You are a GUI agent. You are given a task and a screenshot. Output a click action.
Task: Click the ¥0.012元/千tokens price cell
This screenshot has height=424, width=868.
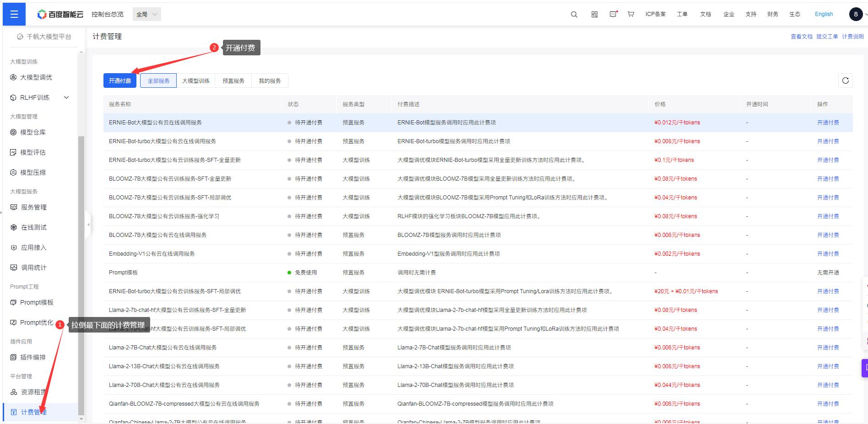[677, 123]
